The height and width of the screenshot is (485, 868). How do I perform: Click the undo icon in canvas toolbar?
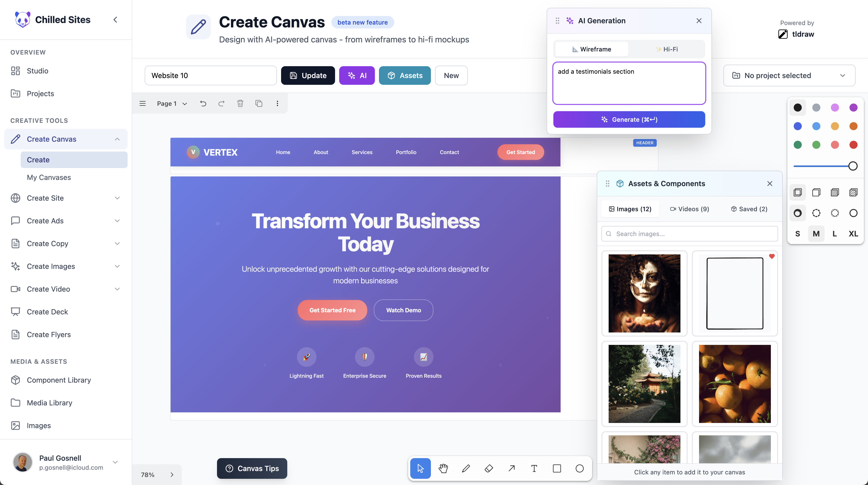coord(203,104)
